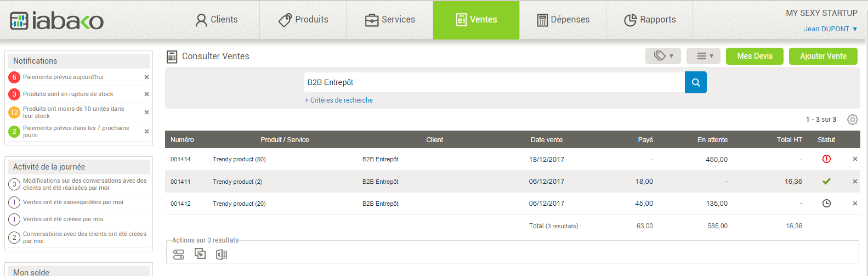The width and height of the screenshot is (868, 276).
Task: Click green check status of sale 001411
Action: [x=826, y=181]
